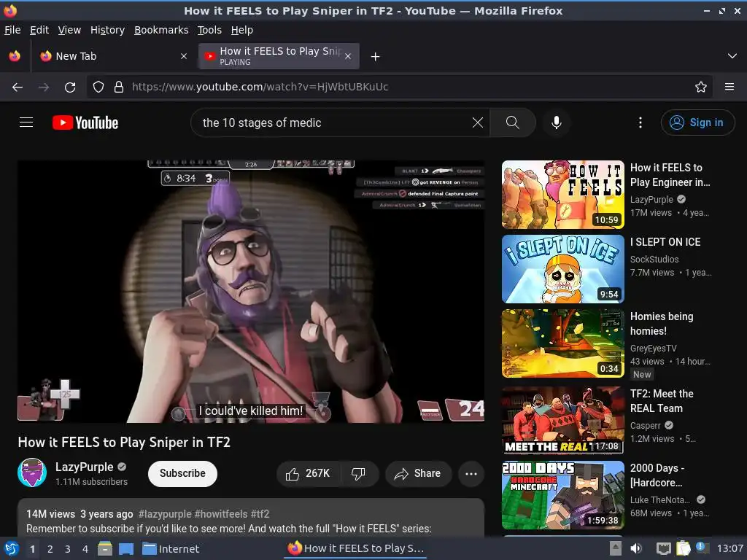Go to YouTube home via logo
Image resolution: width=747 pixels, height=560 pixels.
coord(85,122)
